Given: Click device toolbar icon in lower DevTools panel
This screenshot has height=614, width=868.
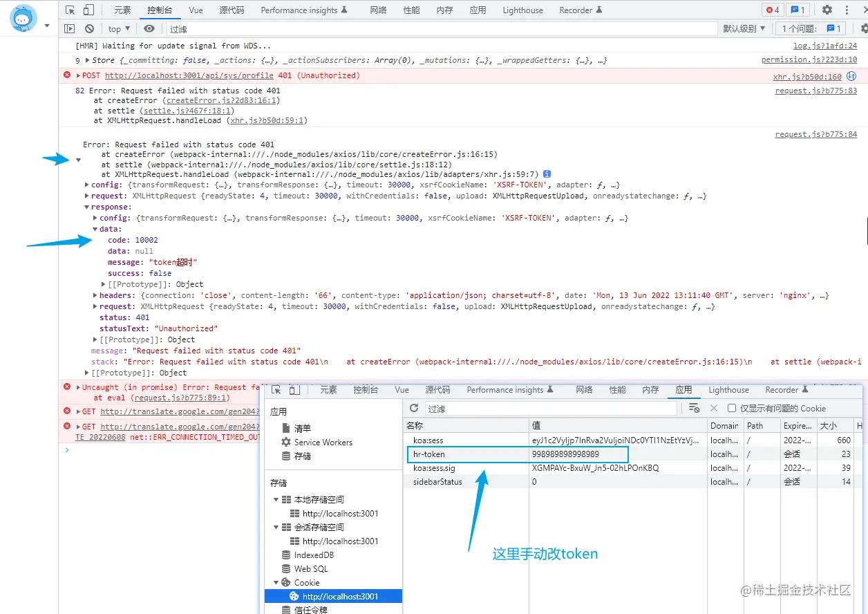Looking at the screenshot, I should pyautogui.click(x=295, y=390).
